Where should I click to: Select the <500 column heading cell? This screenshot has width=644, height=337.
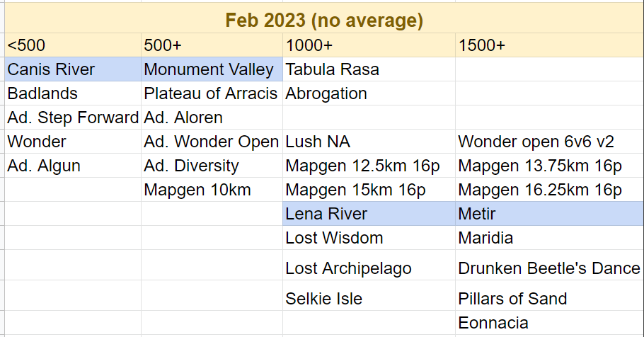pyautogui.click(x=73, y=45)
